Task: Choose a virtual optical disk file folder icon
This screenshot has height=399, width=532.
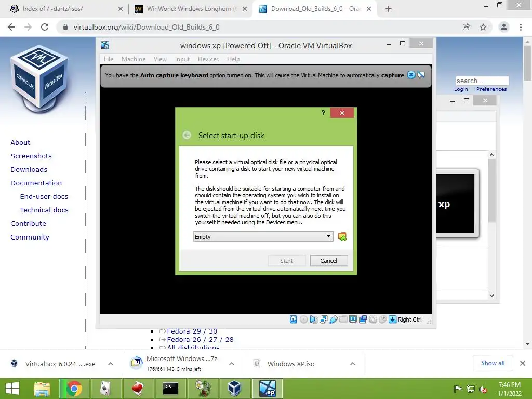Action: [342, 236]
